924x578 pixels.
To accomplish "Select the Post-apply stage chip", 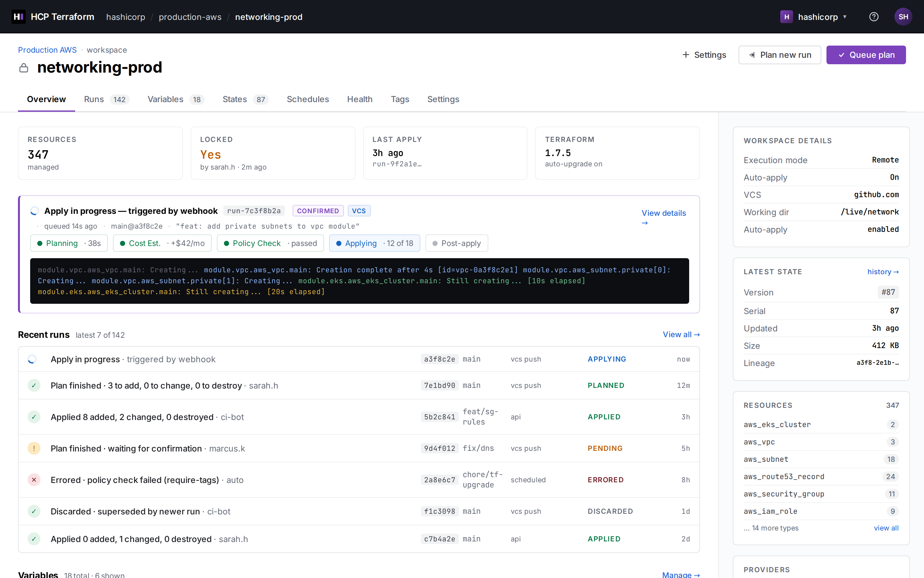I will [457, 243].
